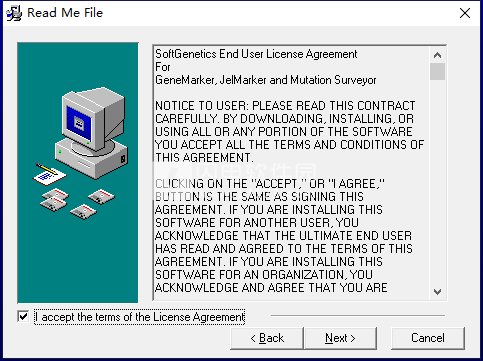Click the notepad with pencil graphic
The height and width of the screenshot is (361, 483).
tap(50, 174)
